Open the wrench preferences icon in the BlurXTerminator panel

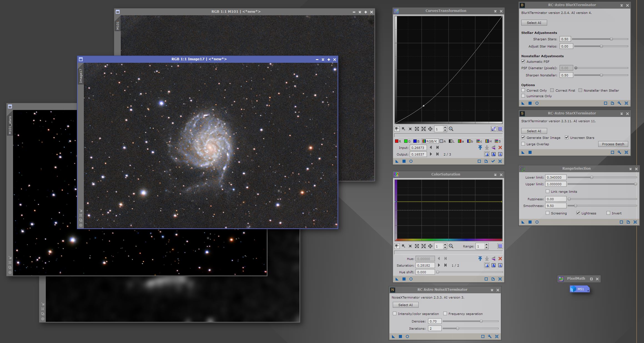[x=619, y=103]
